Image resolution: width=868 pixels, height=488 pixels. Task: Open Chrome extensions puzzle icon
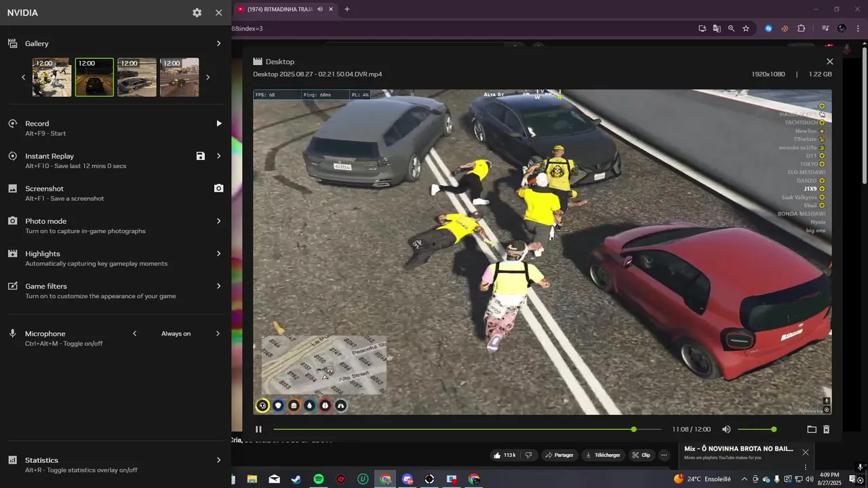click(x=802, y=28)
